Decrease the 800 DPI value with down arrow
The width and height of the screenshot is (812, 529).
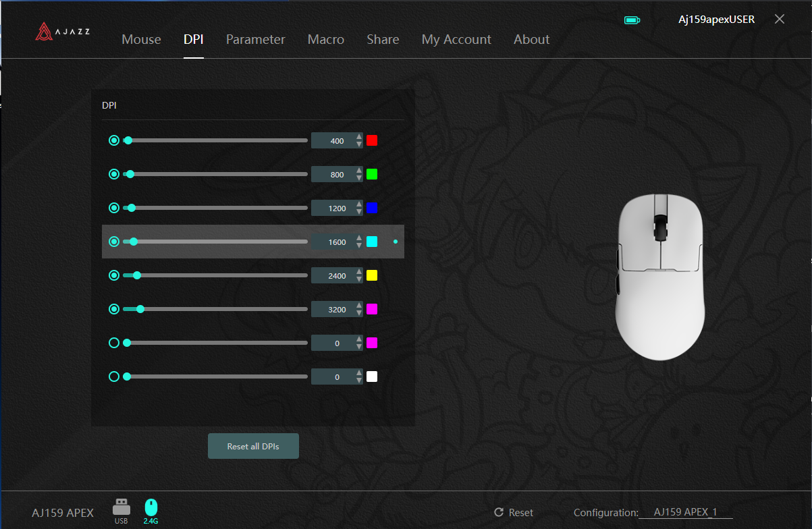pyautogui.click(x=359, y=178)
